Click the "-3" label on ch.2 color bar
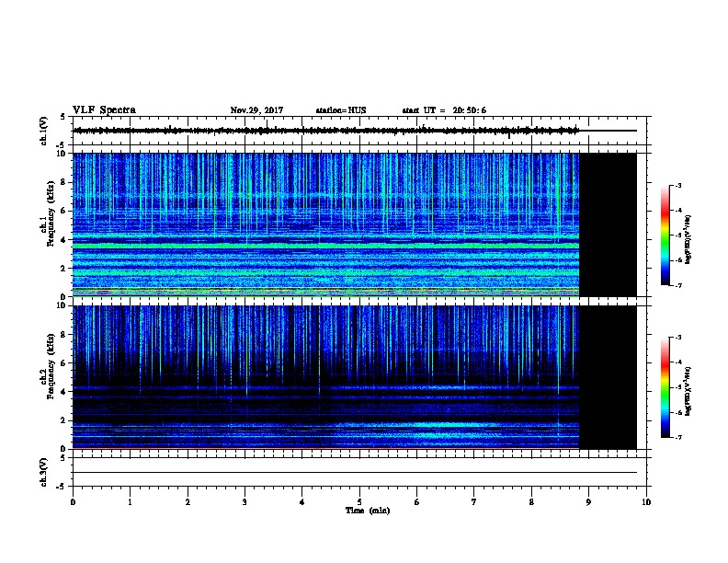The width and height of the screenshot is (728, 563). click(677, 338)
